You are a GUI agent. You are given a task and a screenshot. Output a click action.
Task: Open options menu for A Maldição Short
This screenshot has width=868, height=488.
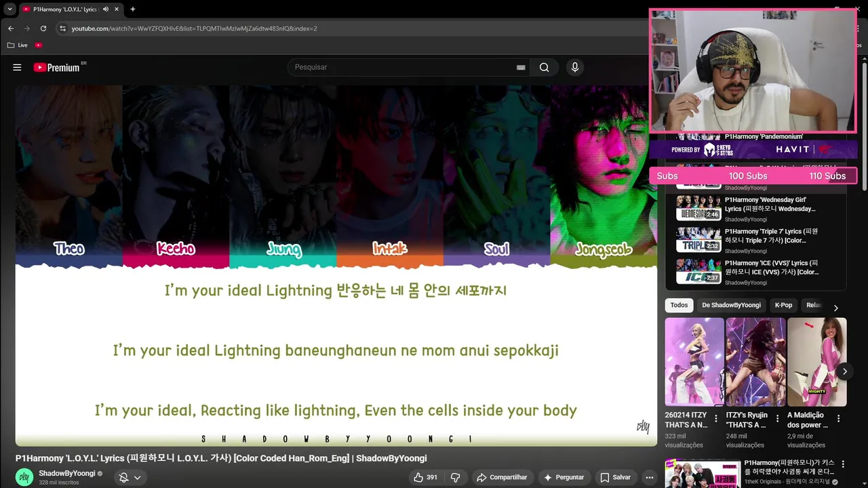(x=838, y=419)
